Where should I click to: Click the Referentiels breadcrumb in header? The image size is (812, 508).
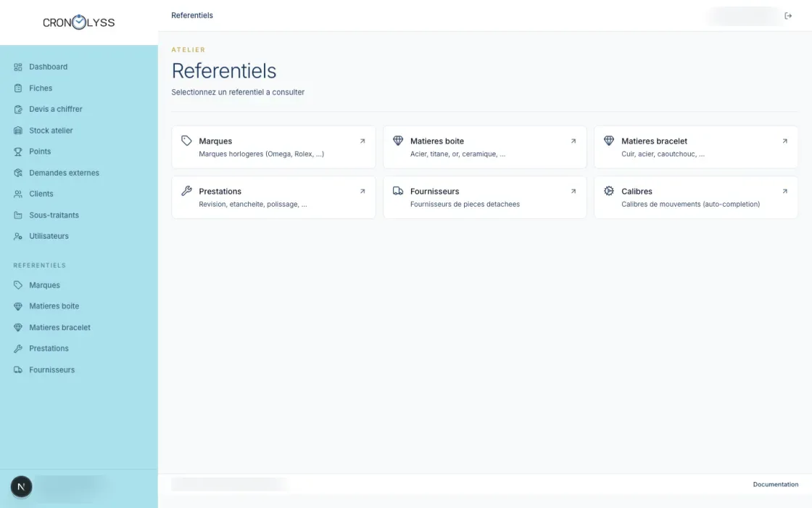pos(192,15)
